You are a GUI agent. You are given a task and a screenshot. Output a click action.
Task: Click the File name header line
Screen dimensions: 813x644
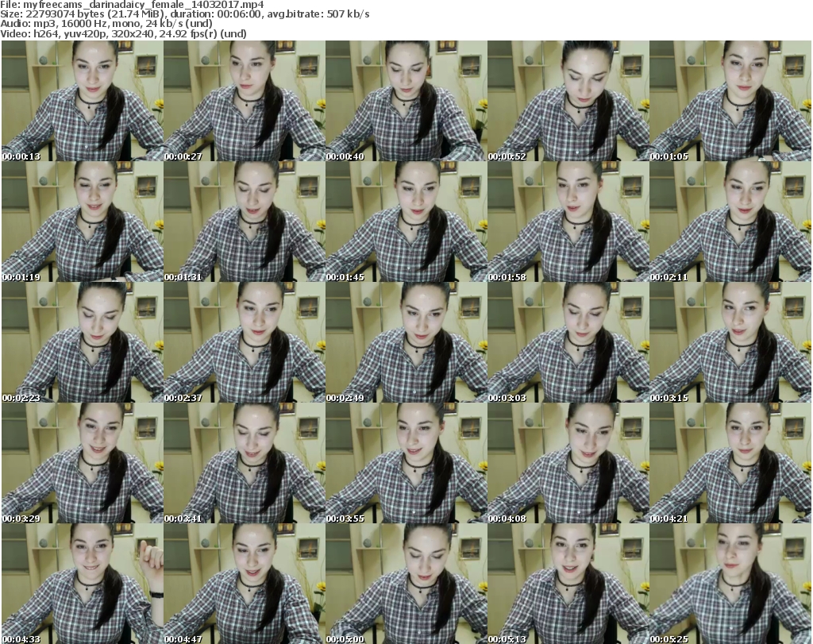pyautogui.click(x=132, y=5)
